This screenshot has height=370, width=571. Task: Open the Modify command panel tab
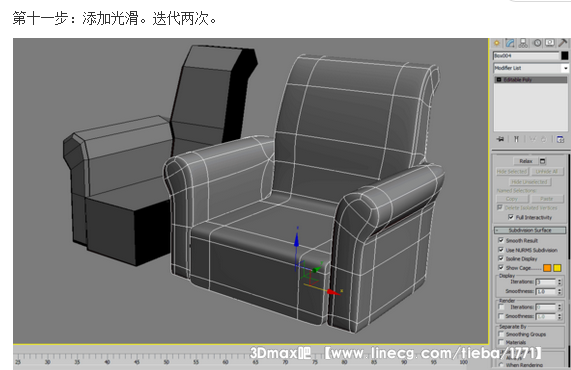[509, 43]
